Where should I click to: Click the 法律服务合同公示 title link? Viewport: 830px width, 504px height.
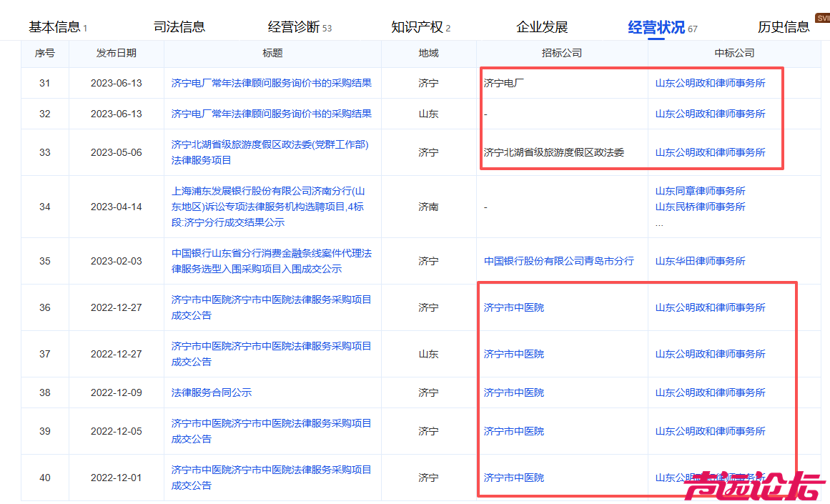[x=212, y=392]
